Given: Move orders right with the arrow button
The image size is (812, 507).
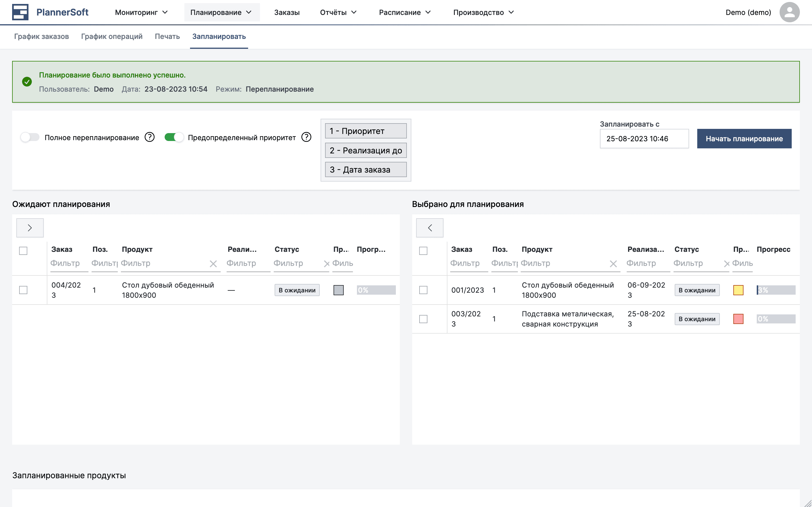Looking at the screenshot, I should tap(30, 228).
